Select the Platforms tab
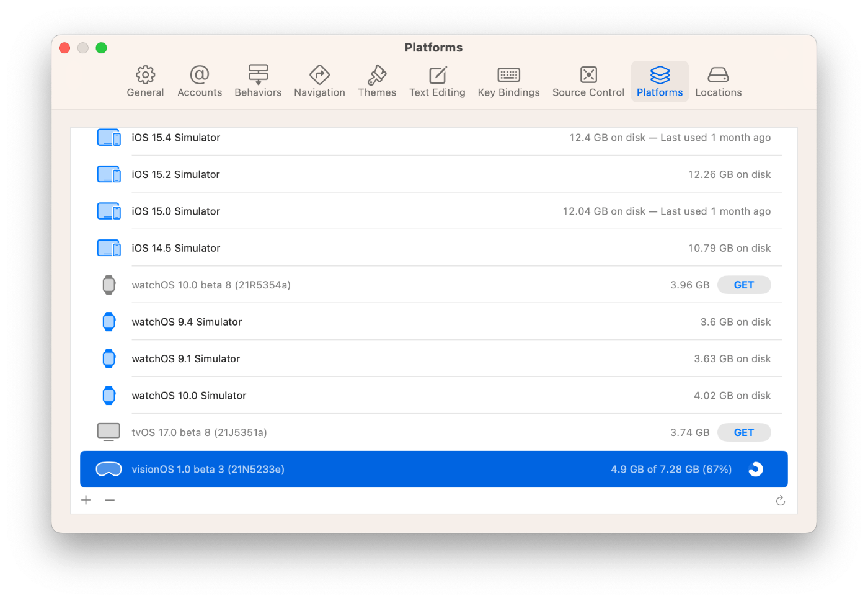 pyautogui.click(x=660, y=81)
